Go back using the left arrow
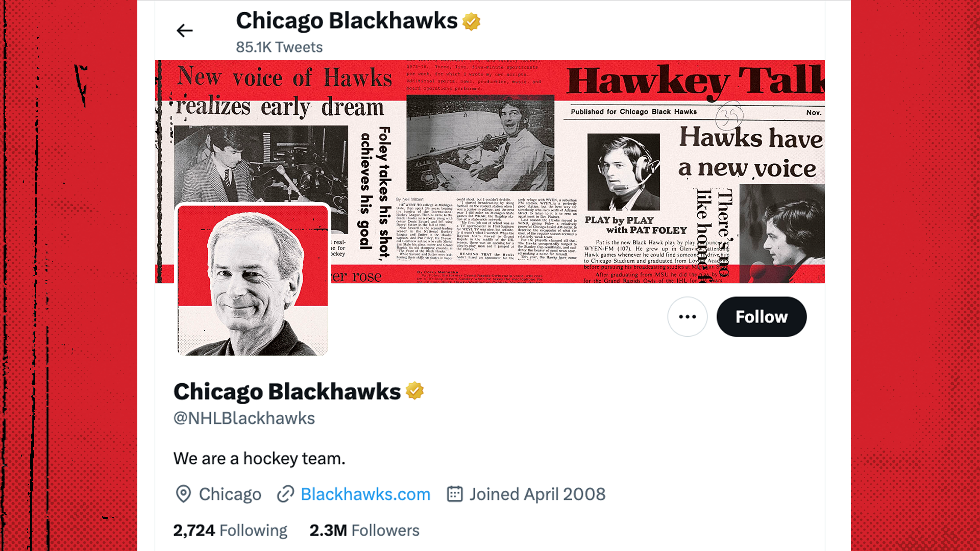980x551 pixels. click(x=184, y=31)
